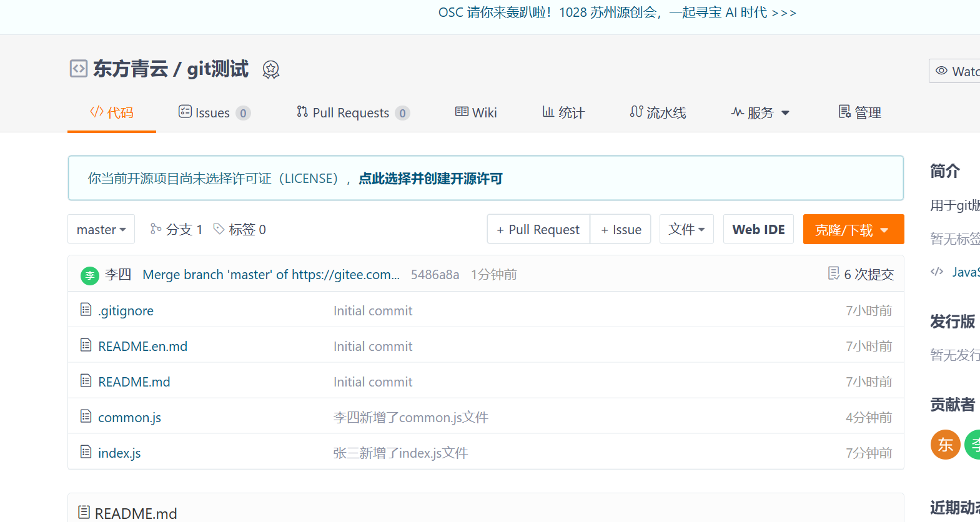Image resolution: width=980 pixels, height=522 pixels.
Task: Click the 李四 author name
Action: tap(118, 275)
